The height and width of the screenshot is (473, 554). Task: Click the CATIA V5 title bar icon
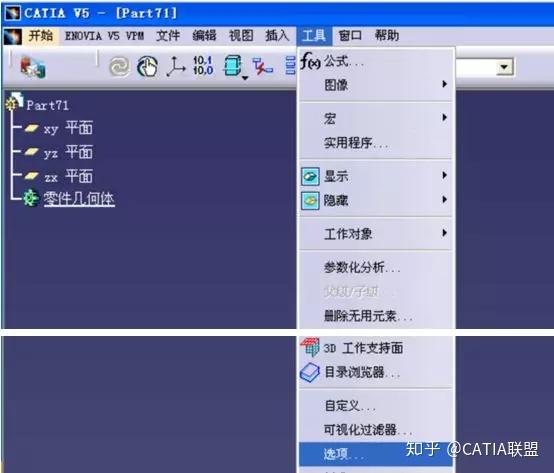tap(13, 13)
